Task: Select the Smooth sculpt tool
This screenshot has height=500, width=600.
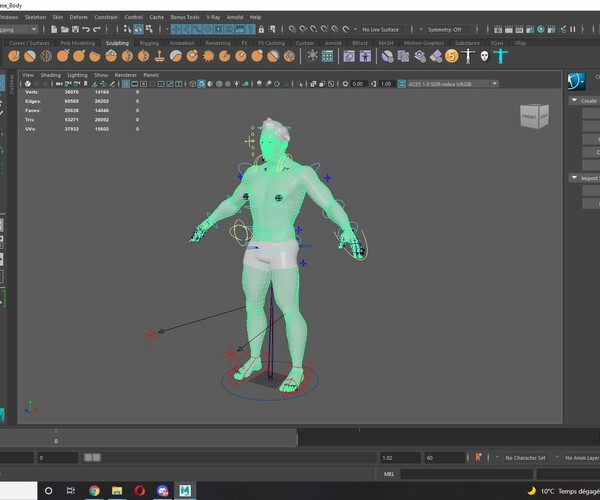Action: coord(30,56)
